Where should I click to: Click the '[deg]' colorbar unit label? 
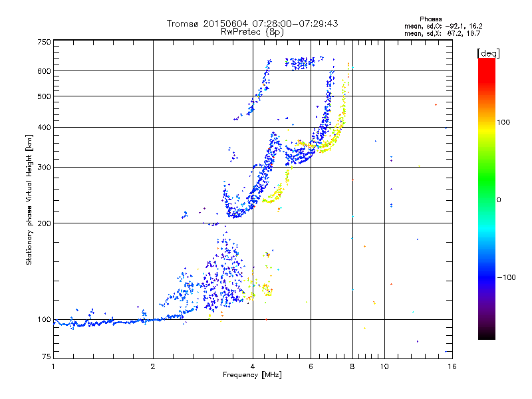(489, 53)
